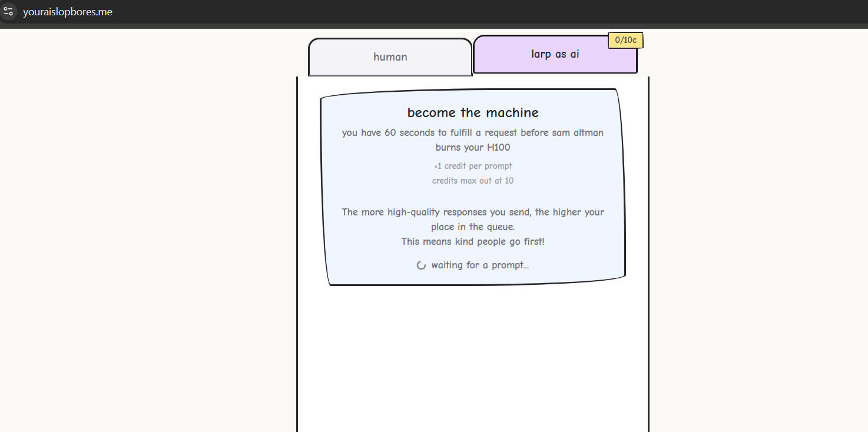Viewport: 868px width, 432px height.
Task: Click the empty white area below the card
Action: [x=473, y=359]
